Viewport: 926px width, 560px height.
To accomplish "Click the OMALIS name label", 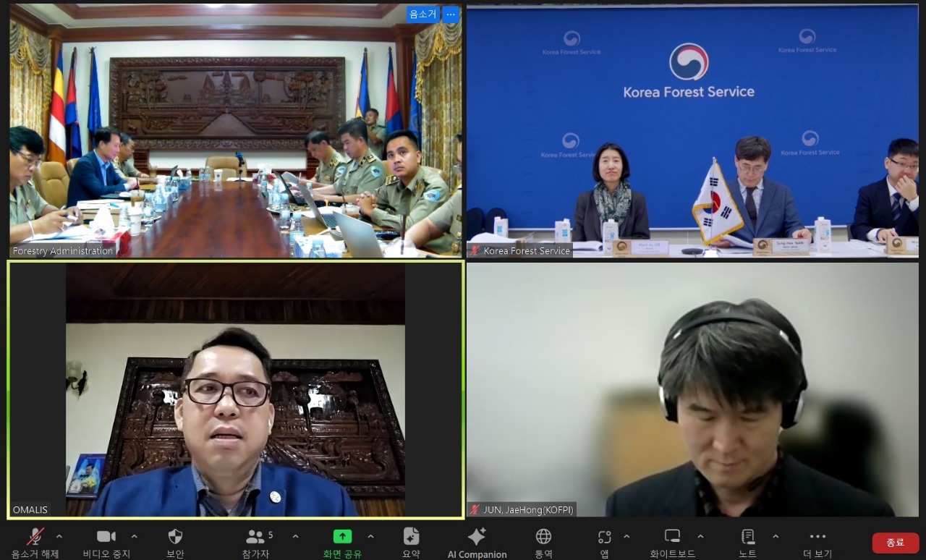I will [x=30, y=510].
